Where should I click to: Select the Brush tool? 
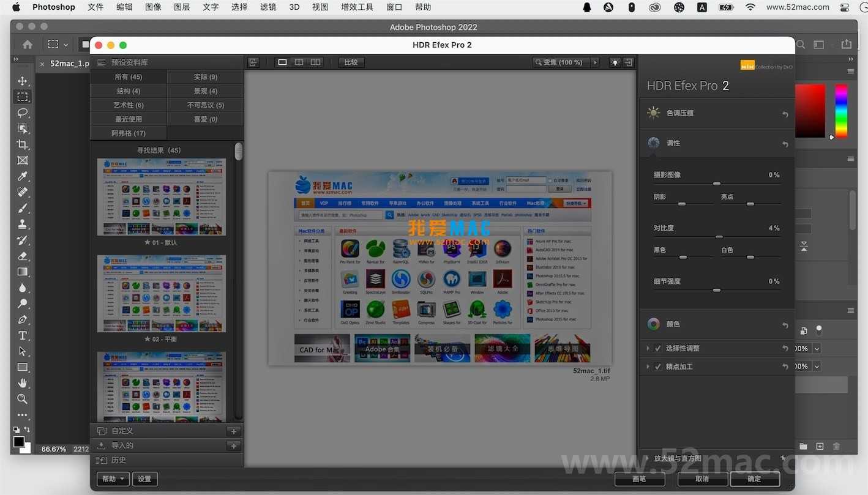(x=23, y=208)
